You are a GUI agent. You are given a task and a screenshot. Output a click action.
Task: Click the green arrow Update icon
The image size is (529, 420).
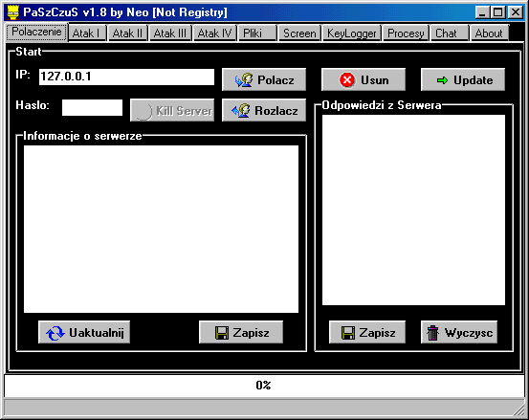(442, 80)
